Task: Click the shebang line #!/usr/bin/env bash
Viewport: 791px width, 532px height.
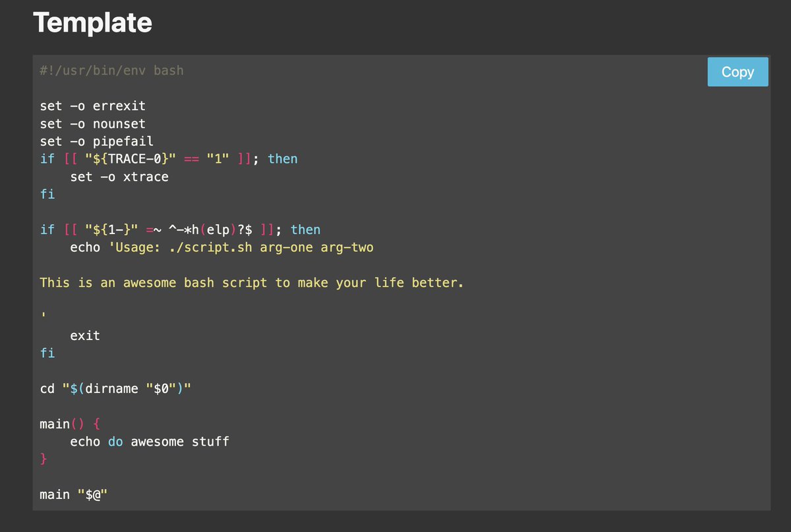Action: click(111, 71)
